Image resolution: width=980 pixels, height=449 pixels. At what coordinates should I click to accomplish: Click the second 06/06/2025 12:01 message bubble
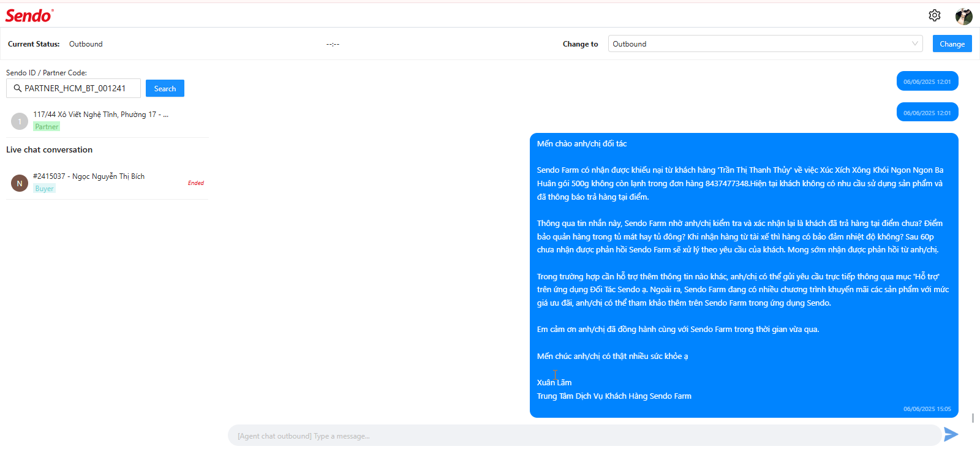(927, 113)
